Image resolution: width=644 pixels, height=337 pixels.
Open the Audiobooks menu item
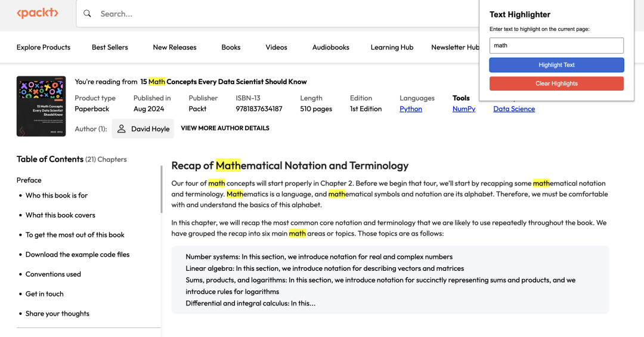click(x=330, y=47)
